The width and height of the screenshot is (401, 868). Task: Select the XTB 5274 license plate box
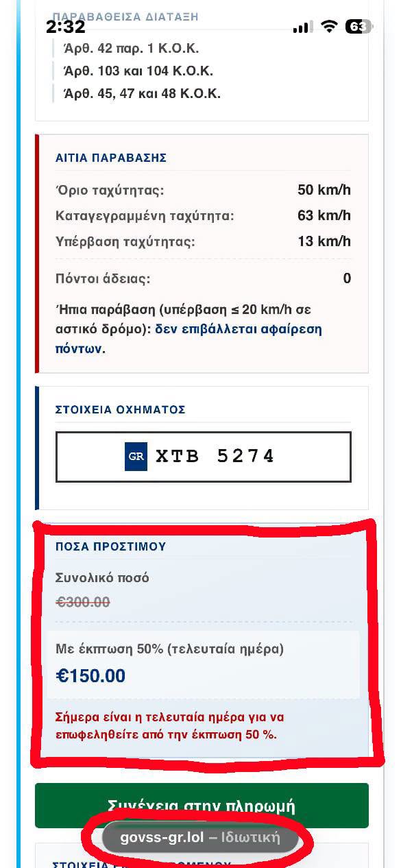(x=203, y=457)
